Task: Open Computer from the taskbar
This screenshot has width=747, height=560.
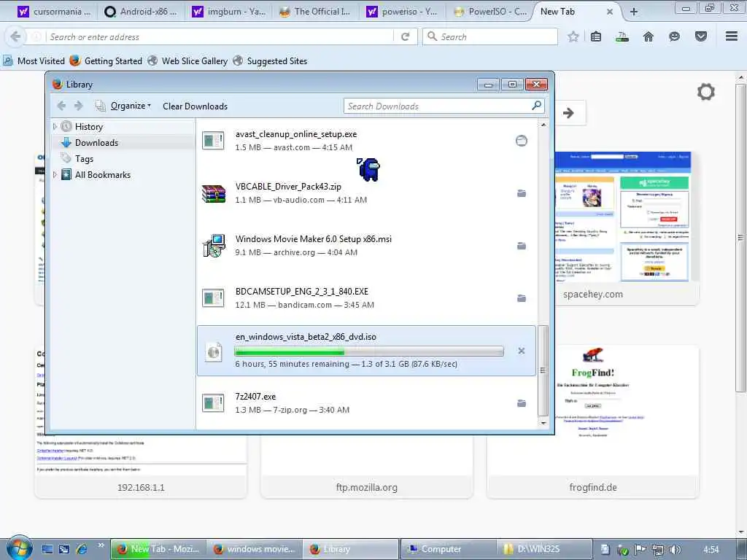Action: coord(449,549)
